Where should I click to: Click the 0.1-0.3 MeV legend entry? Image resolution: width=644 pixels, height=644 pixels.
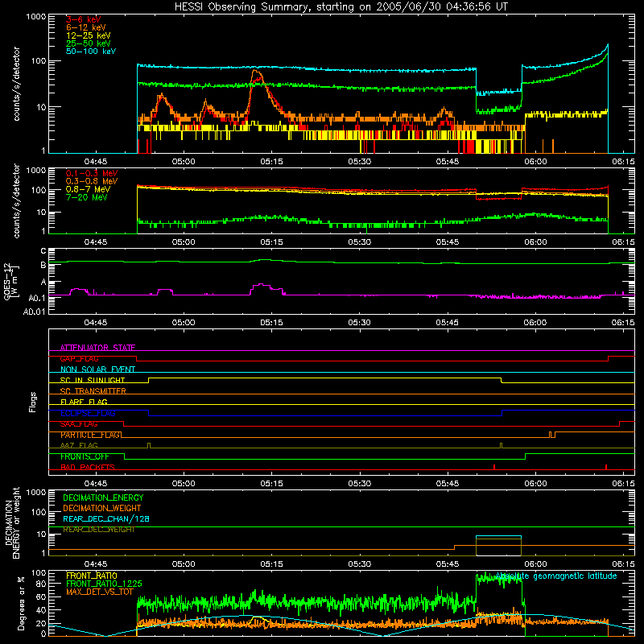[x=92, y=173]
